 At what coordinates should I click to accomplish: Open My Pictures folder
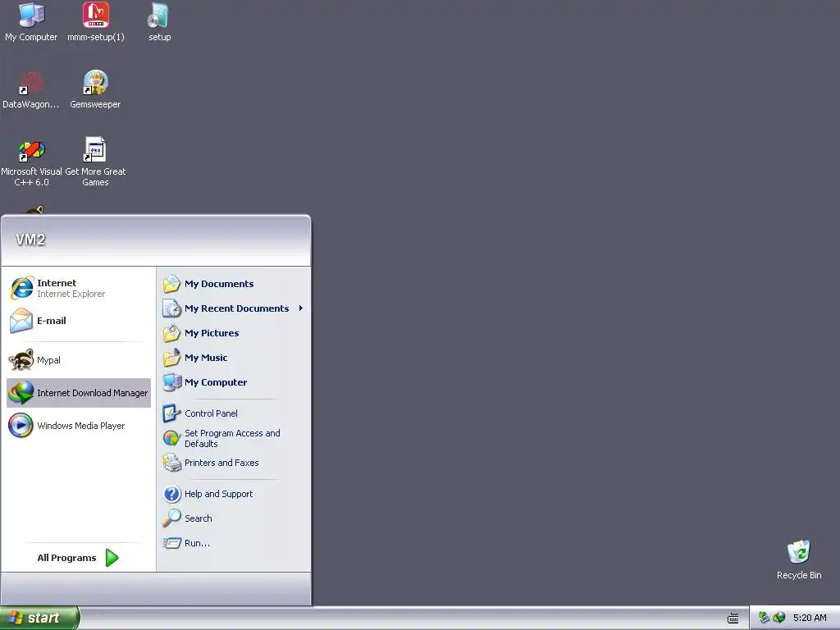pos(234,333)
